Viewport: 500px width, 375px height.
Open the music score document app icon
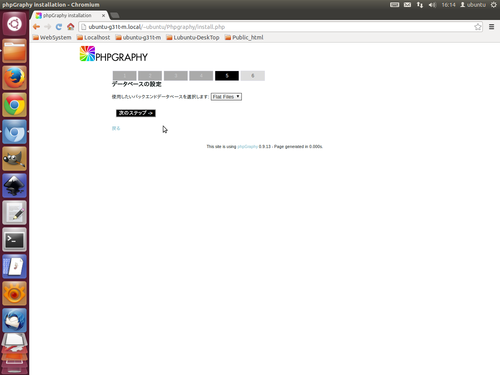point(14,267)
